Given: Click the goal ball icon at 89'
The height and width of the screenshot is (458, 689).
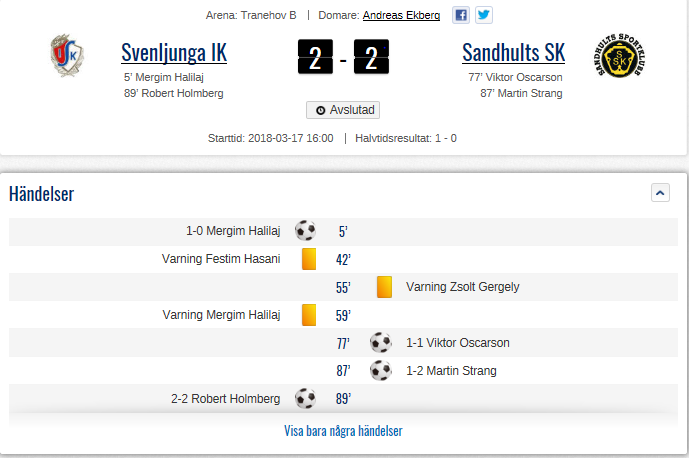Looking at the screenshot, I should click(x=305, y=399).
